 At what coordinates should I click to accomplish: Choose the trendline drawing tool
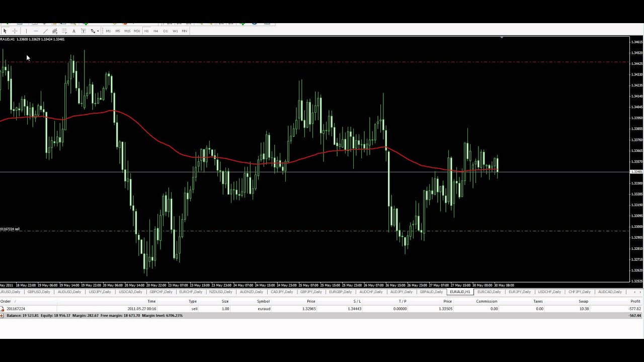(45, 31)
